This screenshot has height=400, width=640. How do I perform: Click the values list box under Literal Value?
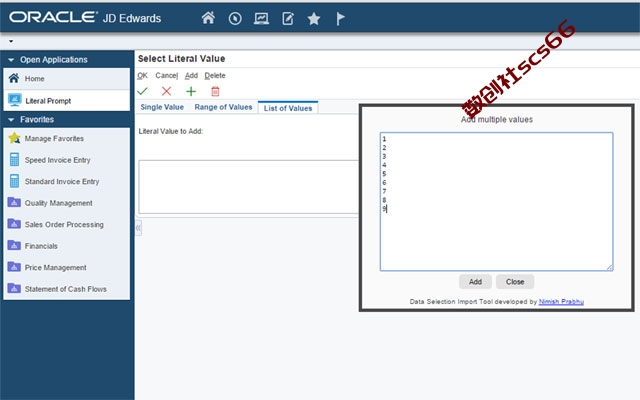pyautogui.click(x=249, y=187)
